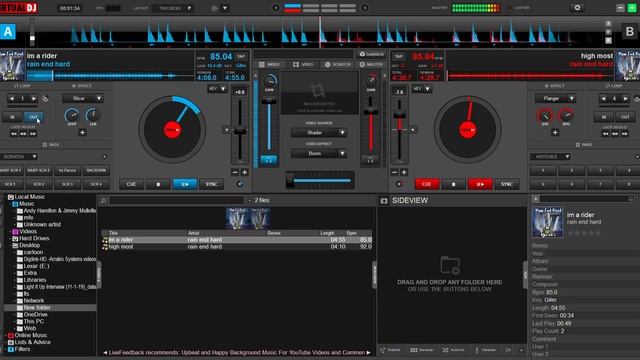Decrease loop size on right deck
The image size is (640, 360).
(604, 98)
